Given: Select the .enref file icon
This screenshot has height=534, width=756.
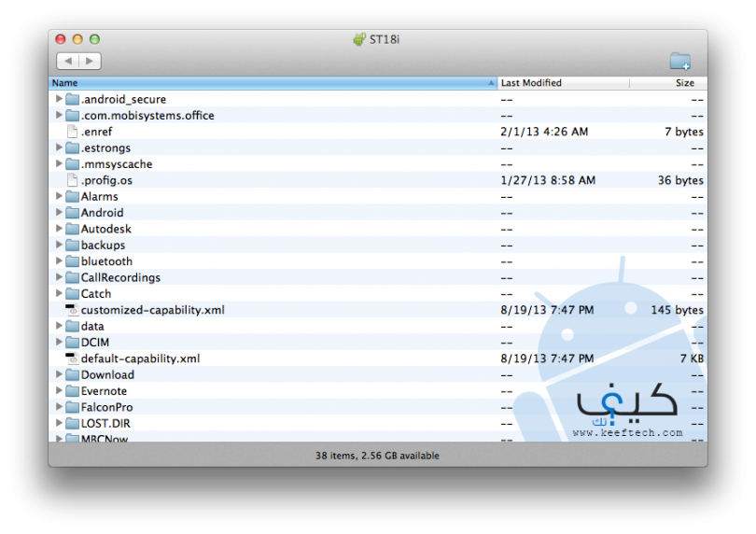Looking at the screenshot, I should coord(72,132).
